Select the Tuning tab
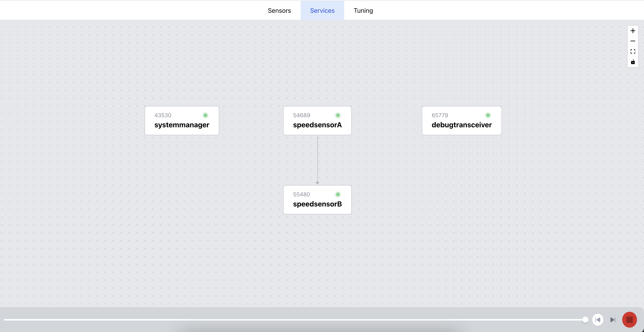The height and width of the screenshot is (332, 644). click(x=364, y=10)
